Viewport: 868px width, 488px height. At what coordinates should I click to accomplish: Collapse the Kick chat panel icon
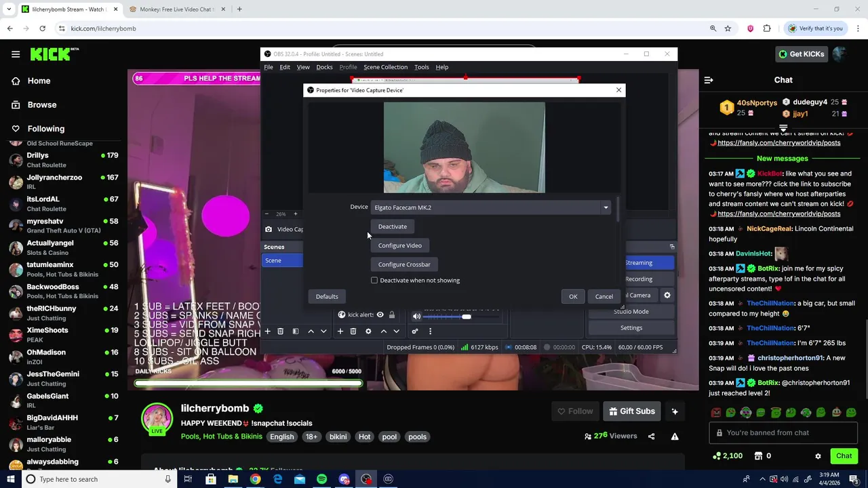709,80
